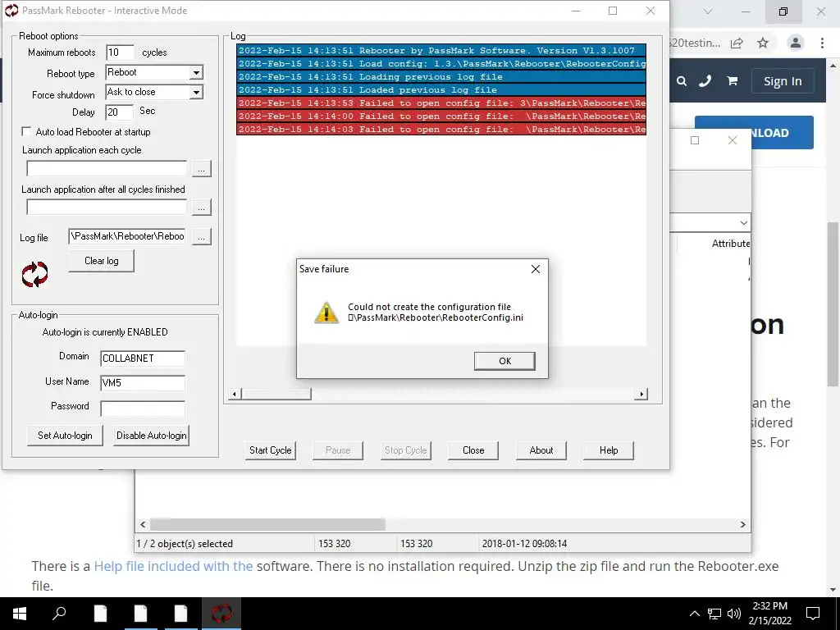The height and width of the screenshot is (630, 840).
Task: Select the 14:13:53 Failed to open config entry
Action: 441,103
